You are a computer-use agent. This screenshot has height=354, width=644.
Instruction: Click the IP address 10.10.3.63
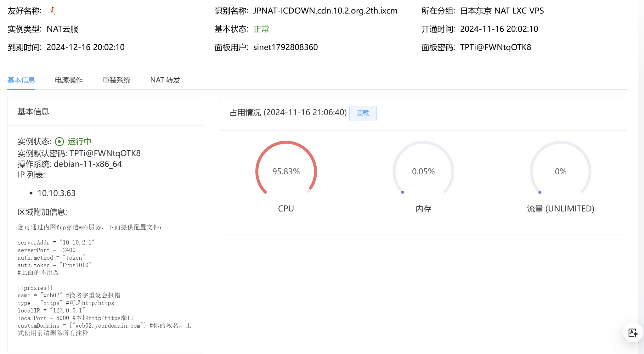56,193
